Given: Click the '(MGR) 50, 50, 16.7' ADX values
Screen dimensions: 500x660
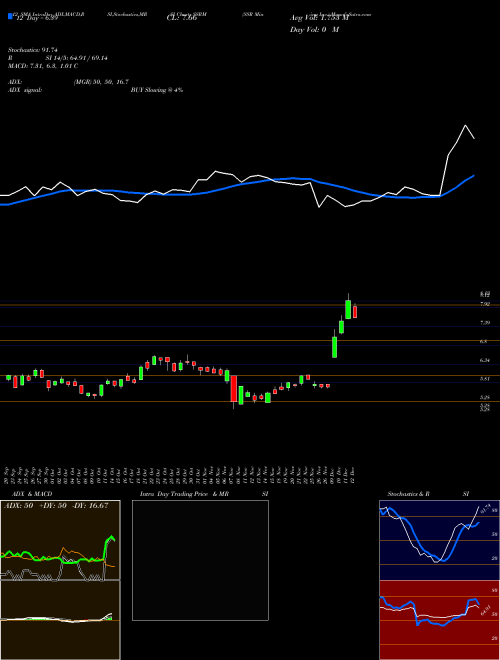Looking at the screenshot, I should (x=101, y=82).
